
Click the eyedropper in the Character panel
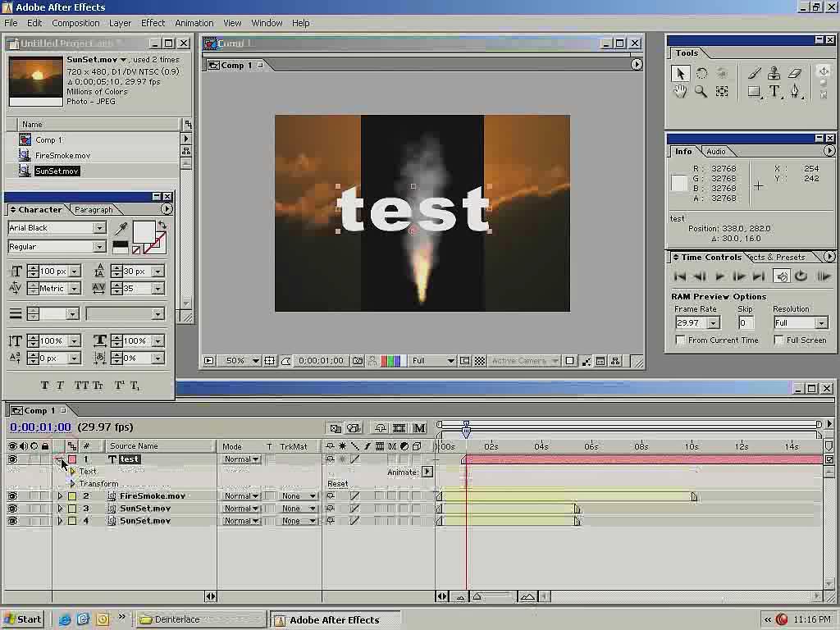point(121,228)
